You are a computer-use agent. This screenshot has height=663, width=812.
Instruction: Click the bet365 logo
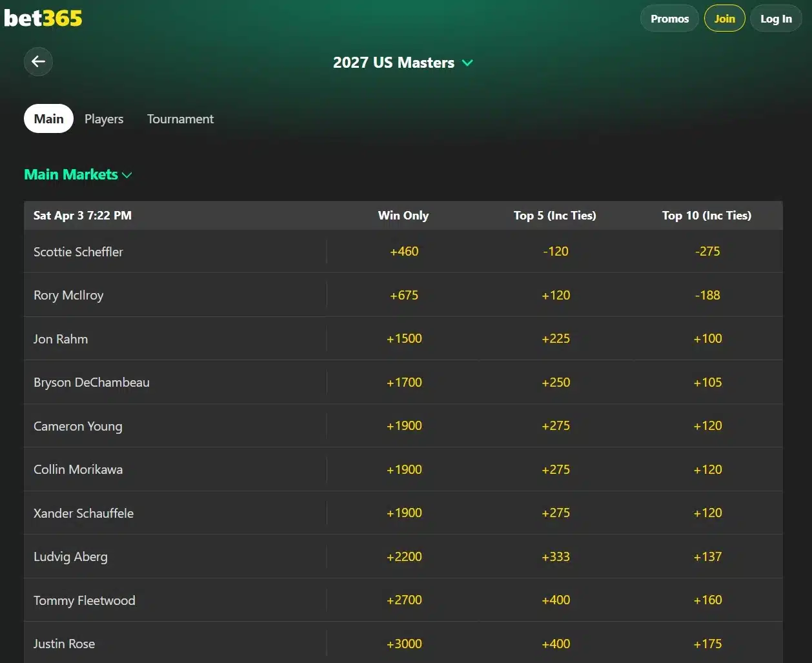point(43,18)
